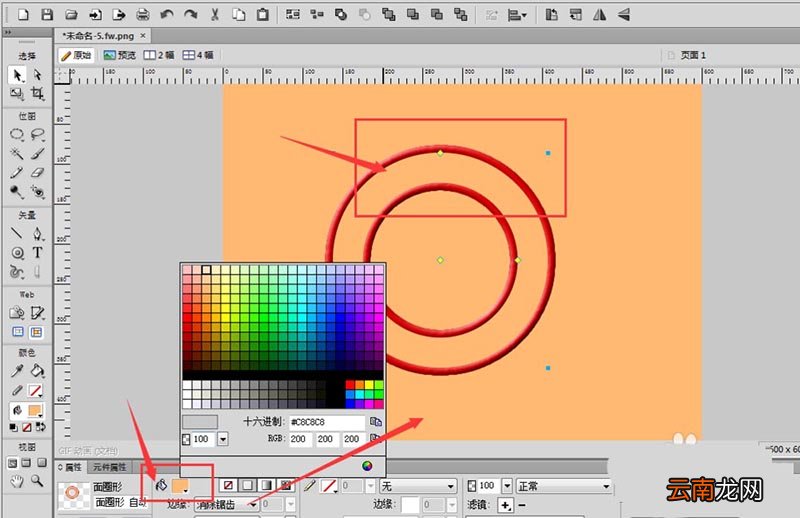Select the donut shape vector tool
The width and height of the screenshot is (800, 518).
click(17, 253)
